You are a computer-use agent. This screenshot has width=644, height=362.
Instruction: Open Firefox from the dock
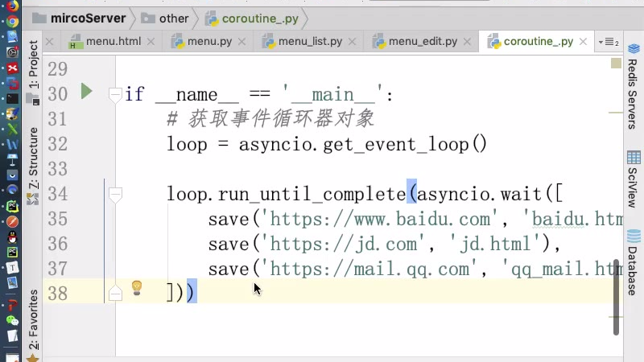pyautogui.click(x=12, y=7)
